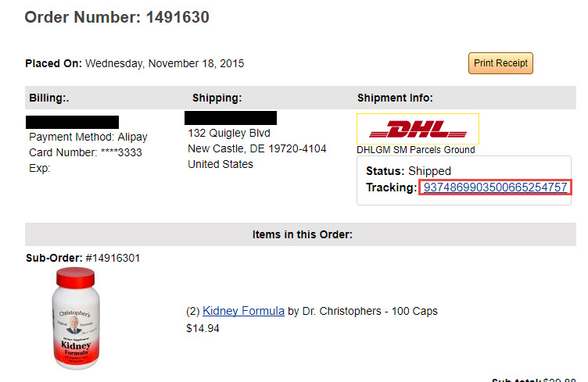
Task: Click the Order Number 1491630 heading
Action: click(117, 17)
